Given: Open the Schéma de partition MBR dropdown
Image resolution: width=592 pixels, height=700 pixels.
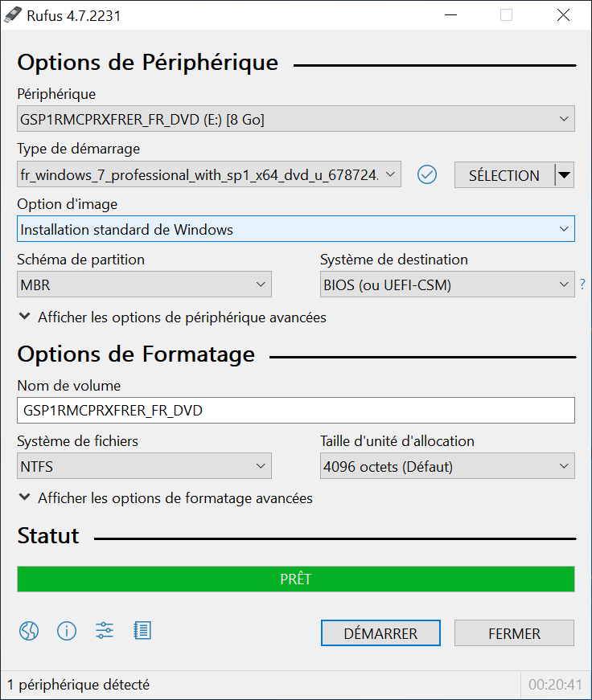Looking at the screenshot, I should [144, 285].
